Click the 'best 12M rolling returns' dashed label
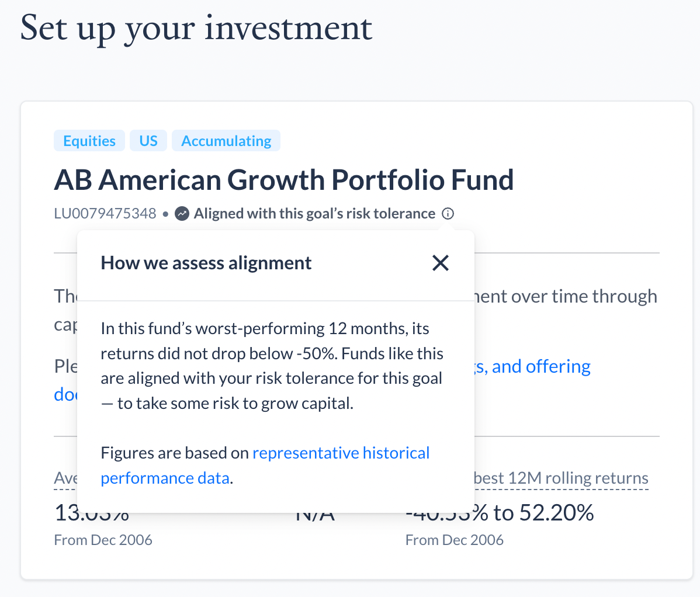The image size is (700, 597). tap(562, 478)
